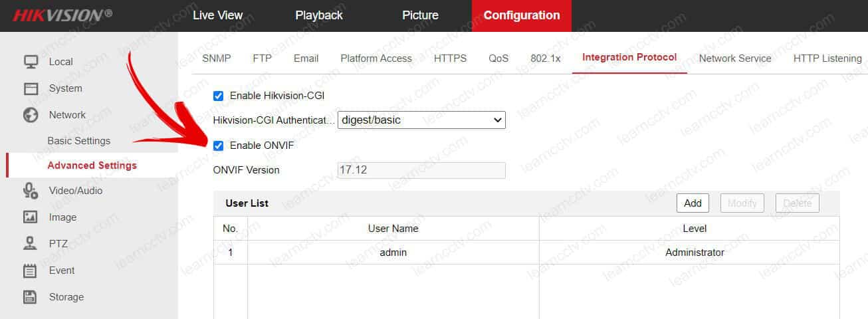Image resolution: width=868 pixels, height=319 pixels.
Task: Click the Event checklist icon
Action: (x=31, y=270)
